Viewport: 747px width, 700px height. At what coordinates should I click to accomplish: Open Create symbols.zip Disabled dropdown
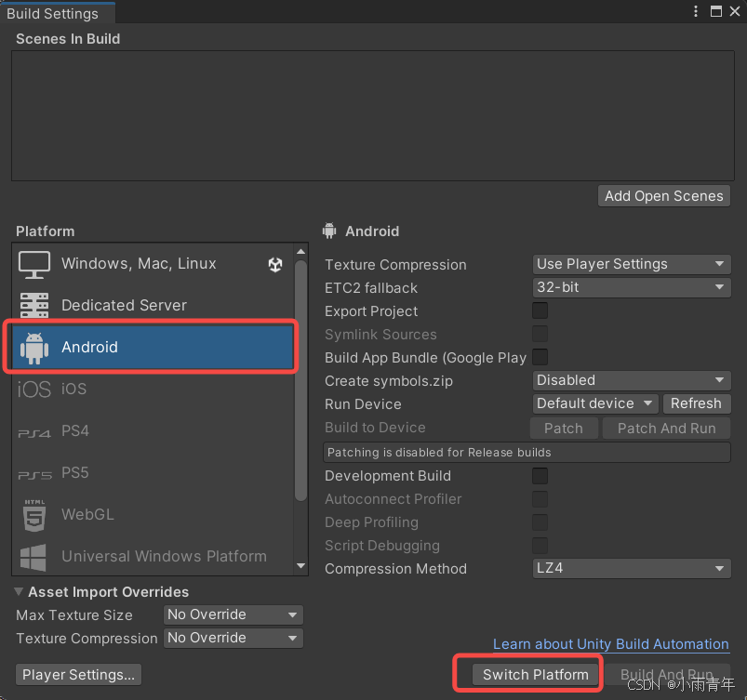pyautogui.click(x=632, y=380)
